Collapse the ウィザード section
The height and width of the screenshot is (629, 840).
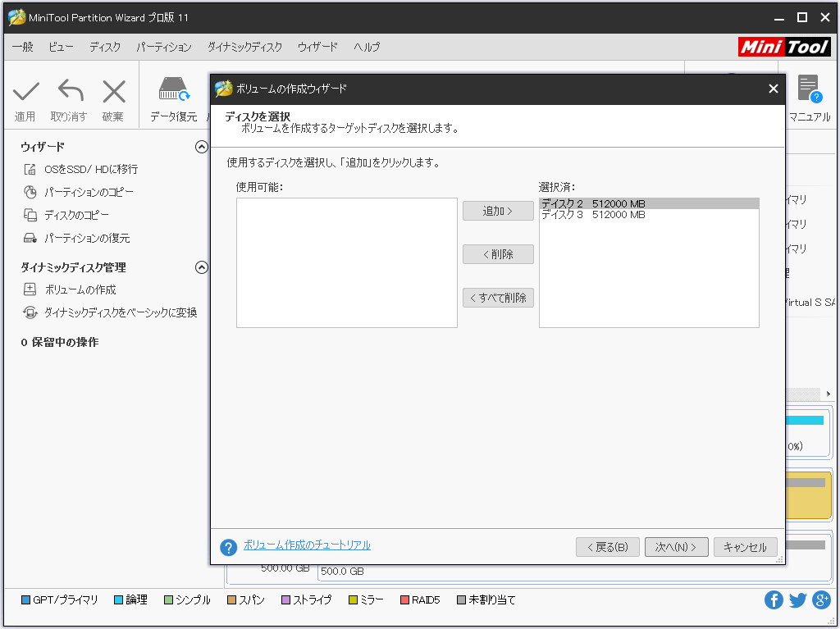(202, 147)
